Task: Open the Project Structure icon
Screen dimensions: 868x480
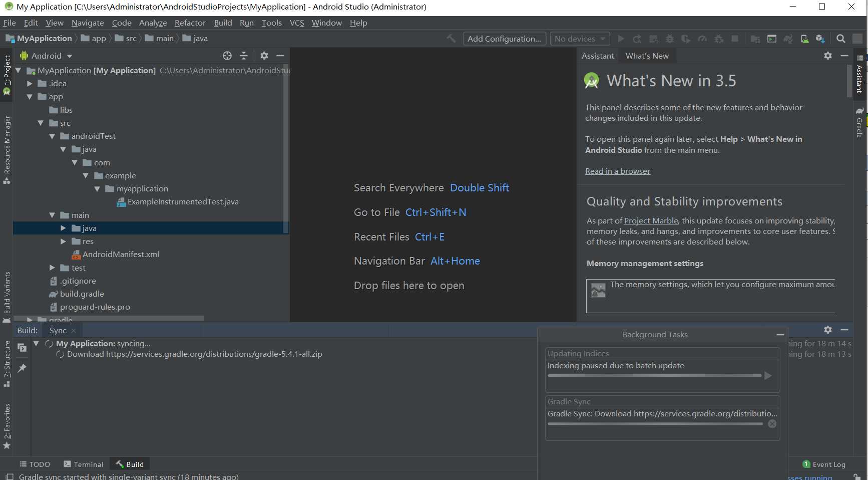Action: point(755,39)
